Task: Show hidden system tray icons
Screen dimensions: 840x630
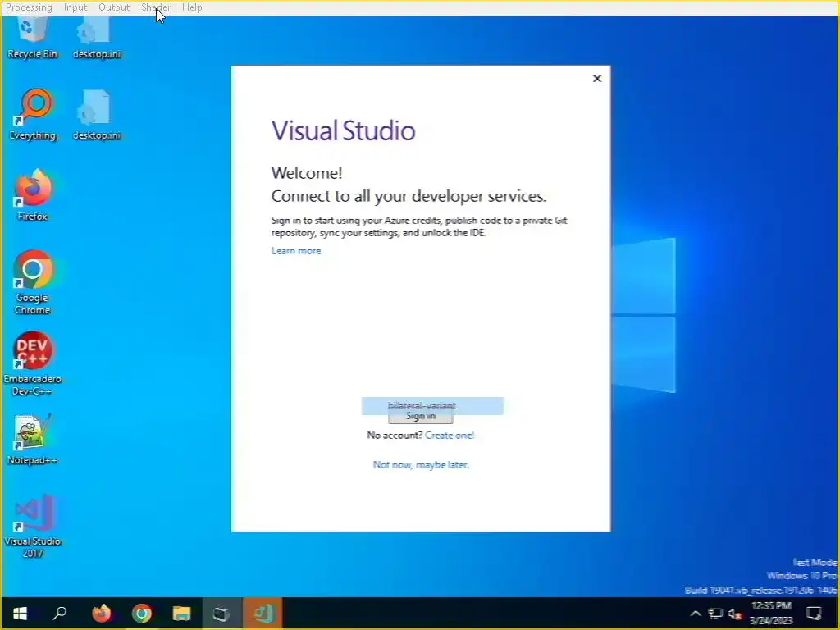Action: 696,614
